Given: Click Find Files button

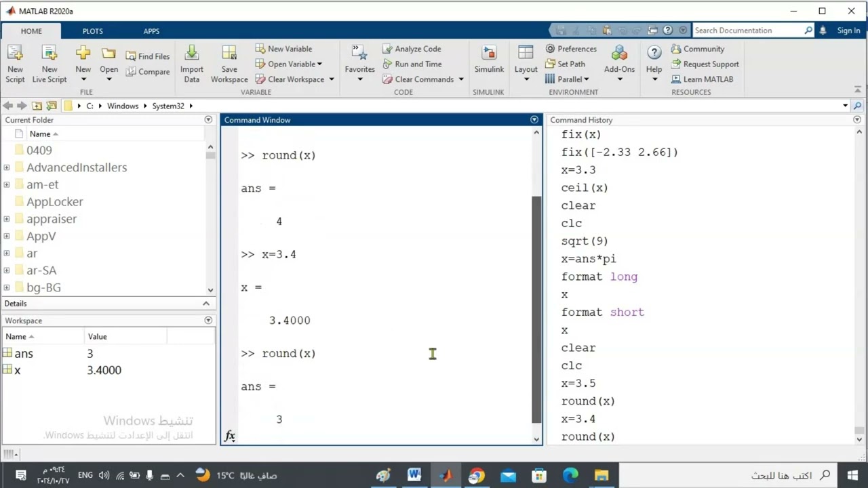Looking at the screenshot, I should click(147, 56).
